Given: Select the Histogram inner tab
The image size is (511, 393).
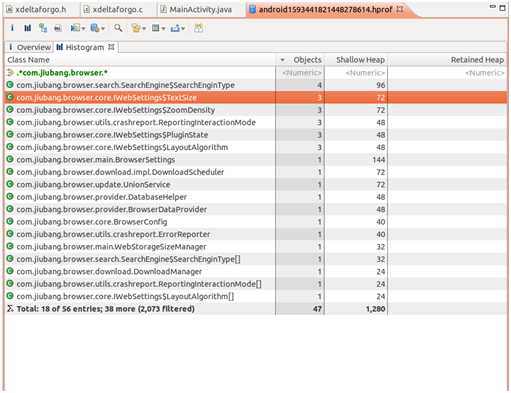Looking at the screenshot, I should tap(85, 47).
